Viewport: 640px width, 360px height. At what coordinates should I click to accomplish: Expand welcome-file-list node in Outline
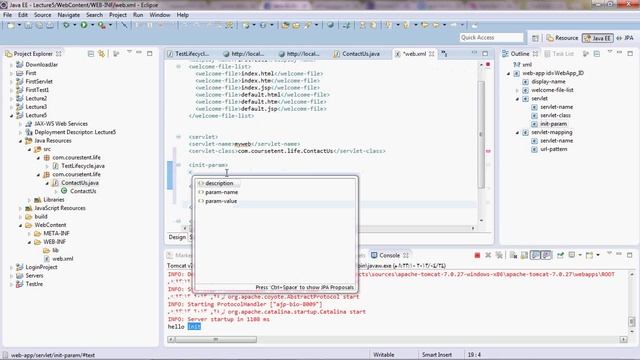pyautogui.click(x=517, y=90)
